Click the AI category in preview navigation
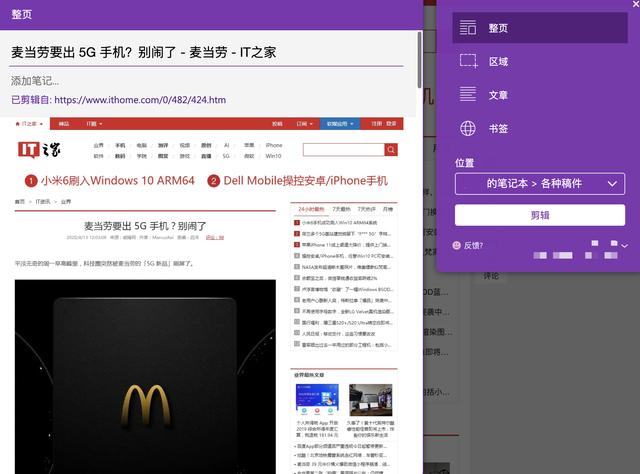This screenshot has width=640, height=474. 227,145
